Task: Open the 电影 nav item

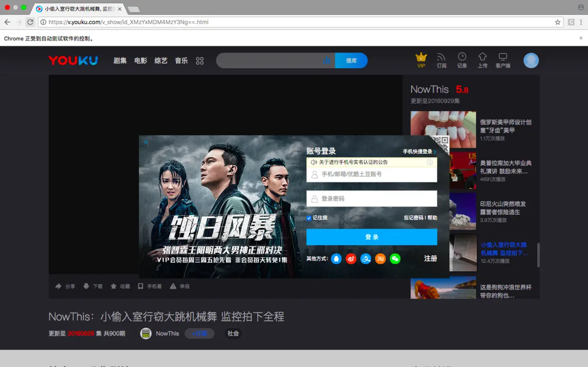Action: point(140,61)
